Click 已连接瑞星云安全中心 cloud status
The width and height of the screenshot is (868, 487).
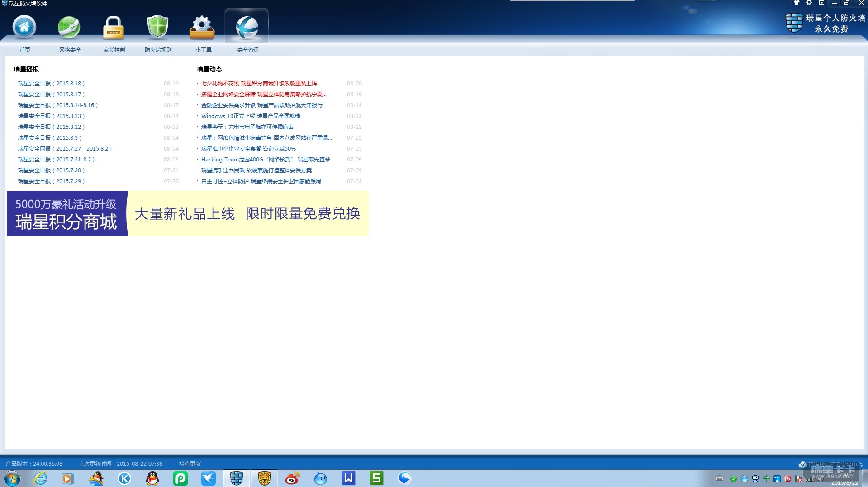tap(830, 464)
